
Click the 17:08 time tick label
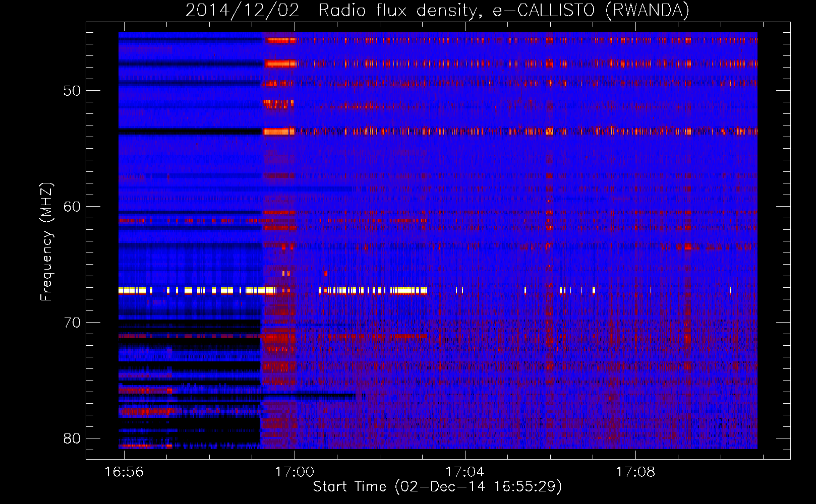[635, 472]
